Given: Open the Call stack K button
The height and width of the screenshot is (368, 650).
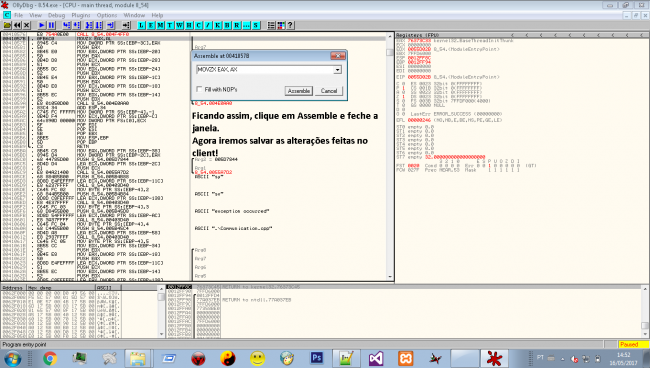Looking at the screenshot, I should tap(218, 25).
